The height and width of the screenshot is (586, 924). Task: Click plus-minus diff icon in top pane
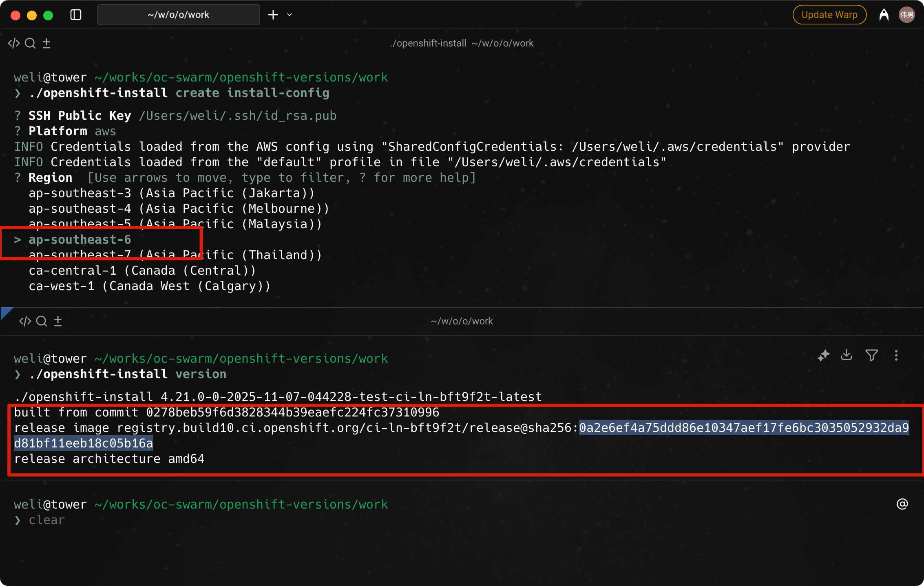click(x=46, y=43)
